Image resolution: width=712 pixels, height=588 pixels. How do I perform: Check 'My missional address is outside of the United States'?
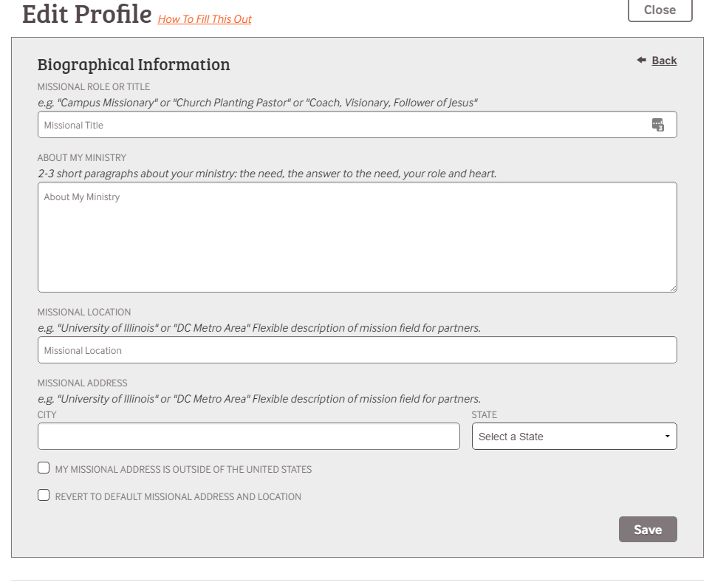(x=44, y=468)
